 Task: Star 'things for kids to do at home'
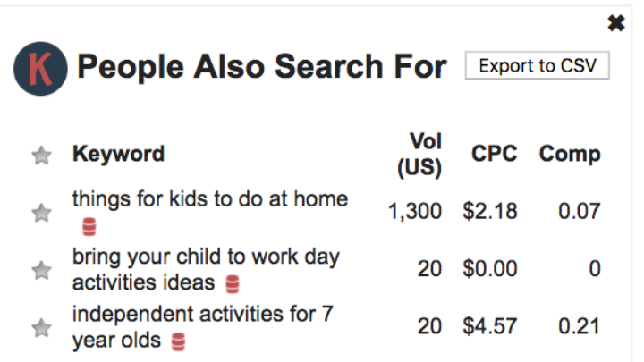click(41, 213)
